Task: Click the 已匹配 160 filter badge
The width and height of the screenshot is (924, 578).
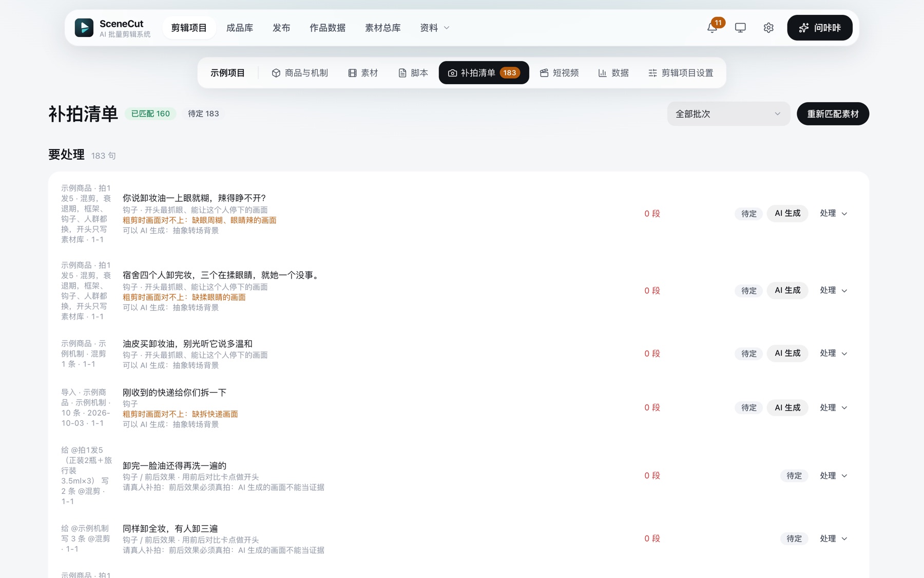Action: click(x=150, y=114)
